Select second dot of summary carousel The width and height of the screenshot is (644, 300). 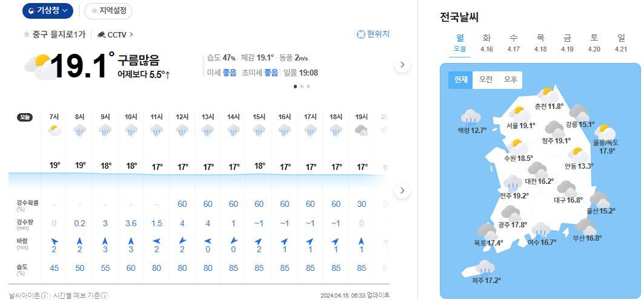[x=302, y=86]
